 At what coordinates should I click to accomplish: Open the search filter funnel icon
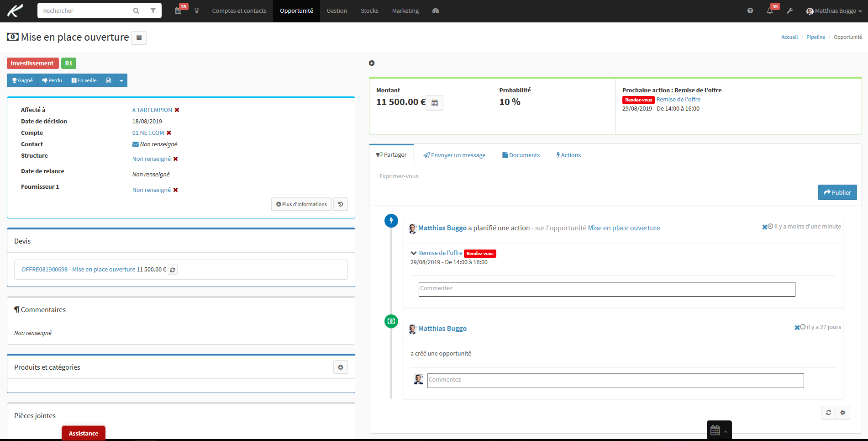[153, 11]
